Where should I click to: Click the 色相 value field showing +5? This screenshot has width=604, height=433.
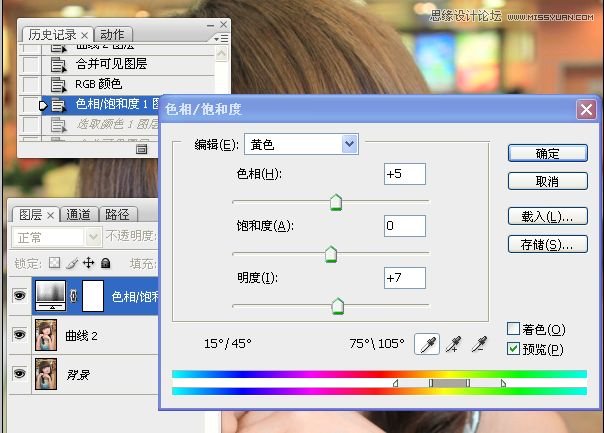[405, 174]
